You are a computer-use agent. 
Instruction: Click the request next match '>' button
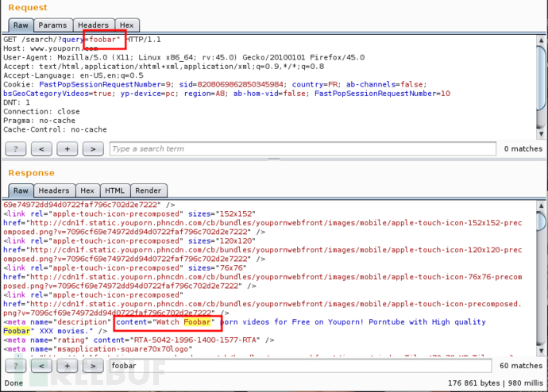pyautogui.click(x=93, y=148)
